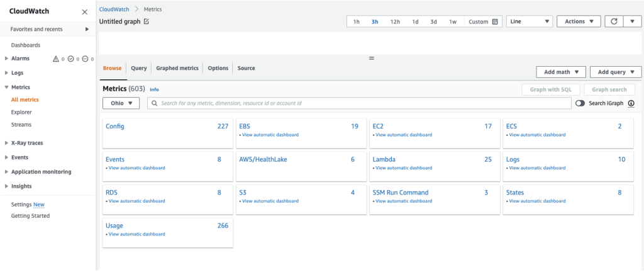Click the Untitled graph title
The image size is (644, 272).
[x=120, y=21]
